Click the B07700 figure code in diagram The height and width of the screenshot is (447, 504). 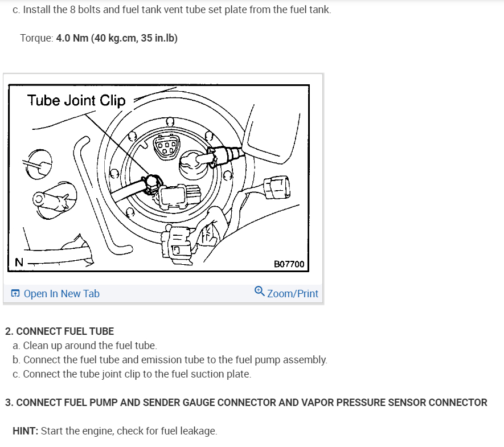289,264
